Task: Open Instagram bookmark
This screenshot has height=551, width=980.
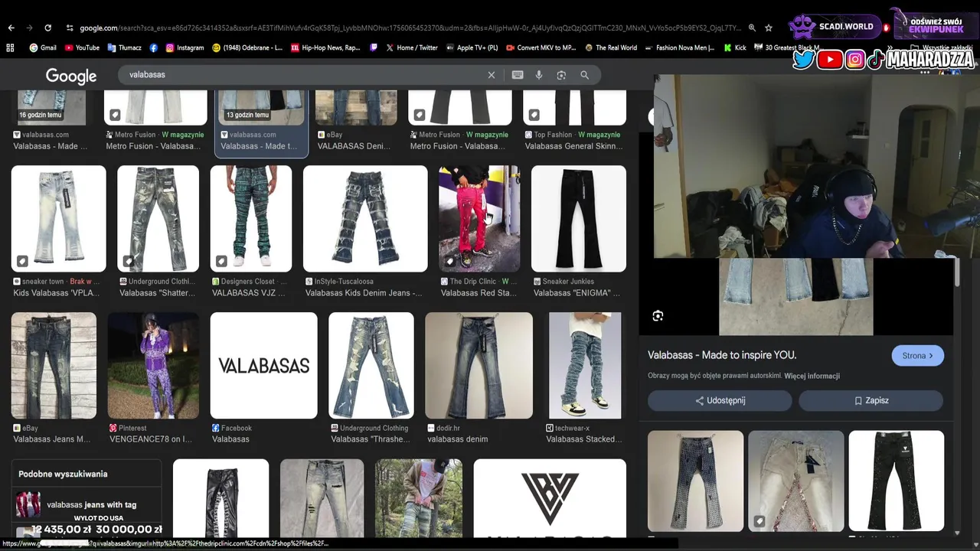Action: tap(185, 47)
